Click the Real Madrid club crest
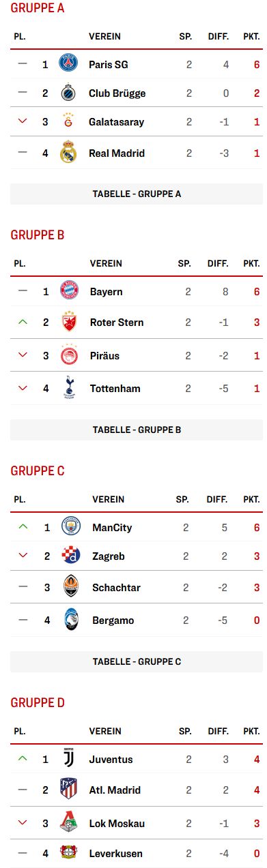Image resolution: width=267 pixels, height=868 pixels. [x=68, y=152]
